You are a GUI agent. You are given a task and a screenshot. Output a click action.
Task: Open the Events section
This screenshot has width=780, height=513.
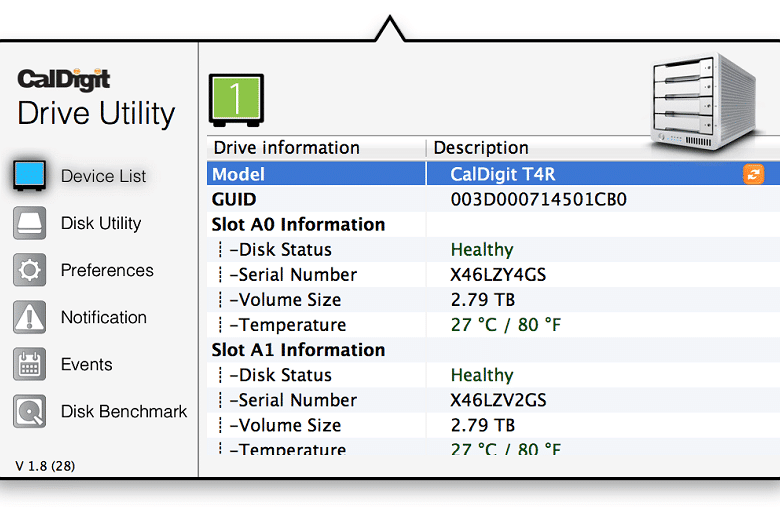pyautogui.click(x=87, y=364)
